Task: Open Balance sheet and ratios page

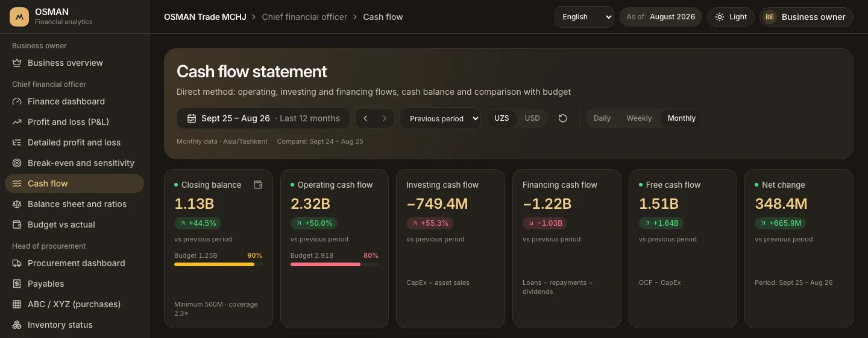Action: pyautogui.click(x=74, y=204)
